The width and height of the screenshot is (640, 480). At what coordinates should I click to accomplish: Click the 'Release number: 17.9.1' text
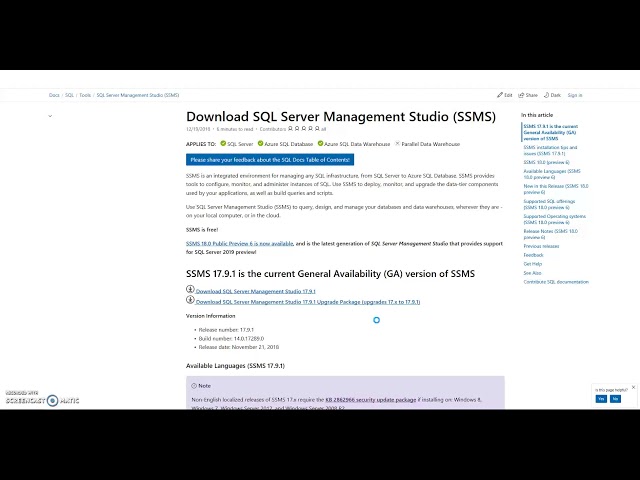pos(226,330)
